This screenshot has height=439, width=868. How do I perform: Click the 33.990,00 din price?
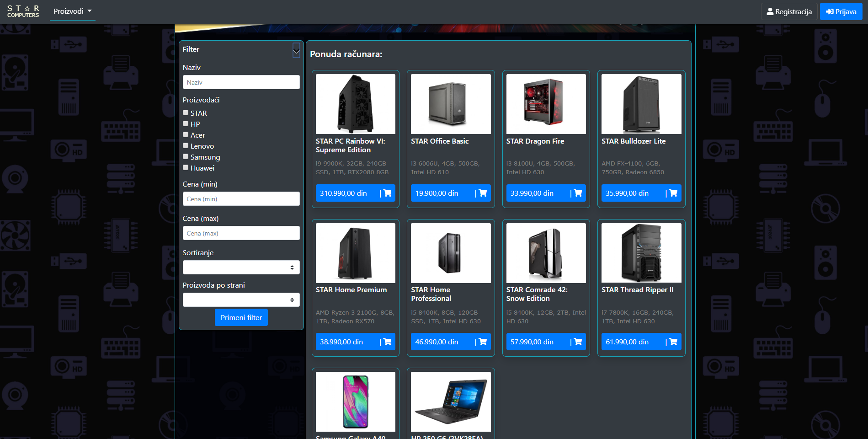point(532,193)
